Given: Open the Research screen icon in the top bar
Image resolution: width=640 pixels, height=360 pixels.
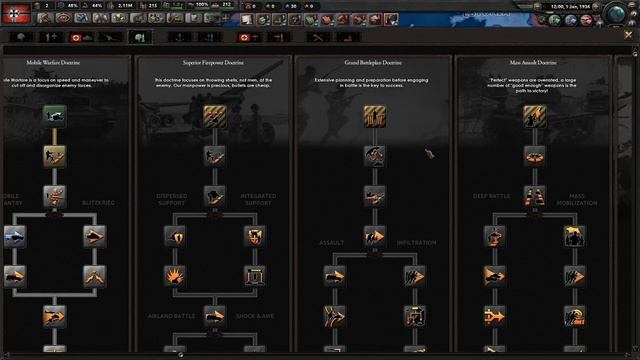Looking at the screenshot, I should coord(82,18).
